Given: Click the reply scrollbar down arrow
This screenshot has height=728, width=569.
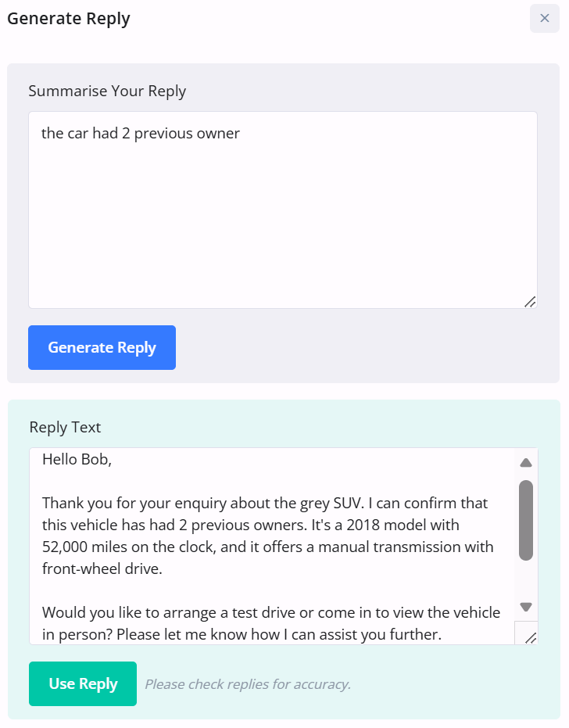Looking at the screenshot, I should click(x=526, y=607).
